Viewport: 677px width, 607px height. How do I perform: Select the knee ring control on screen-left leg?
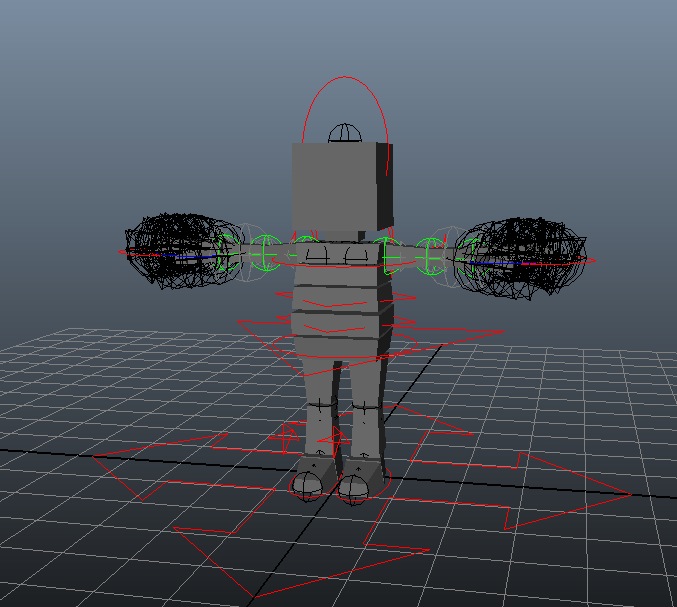click(321, 405)
